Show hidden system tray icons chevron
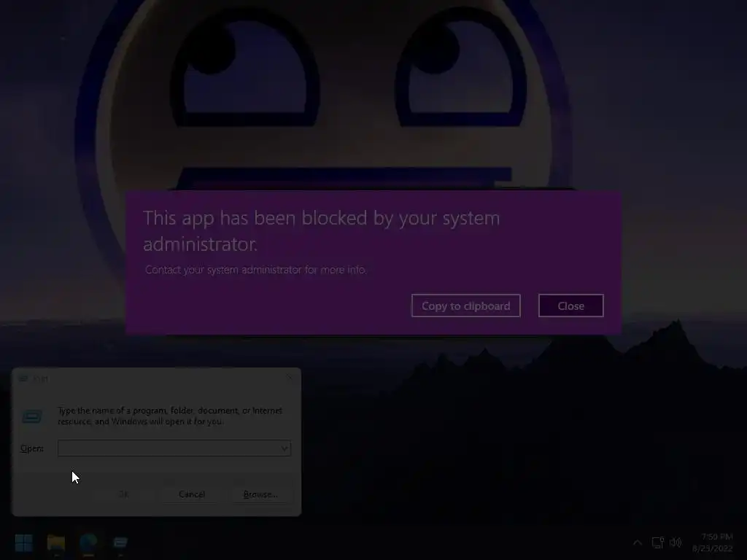The height and width of the screenshot is (560, 747). pos(638,542)
